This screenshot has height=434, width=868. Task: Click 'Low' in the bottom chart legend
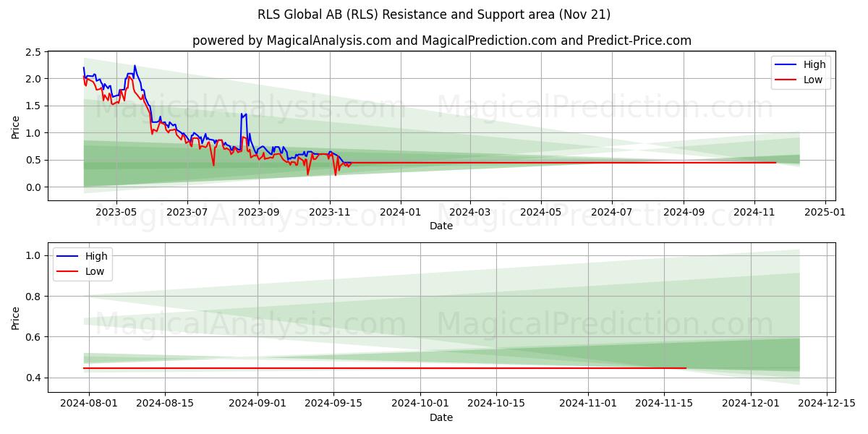pyautogui.click(x=95, y=272)
